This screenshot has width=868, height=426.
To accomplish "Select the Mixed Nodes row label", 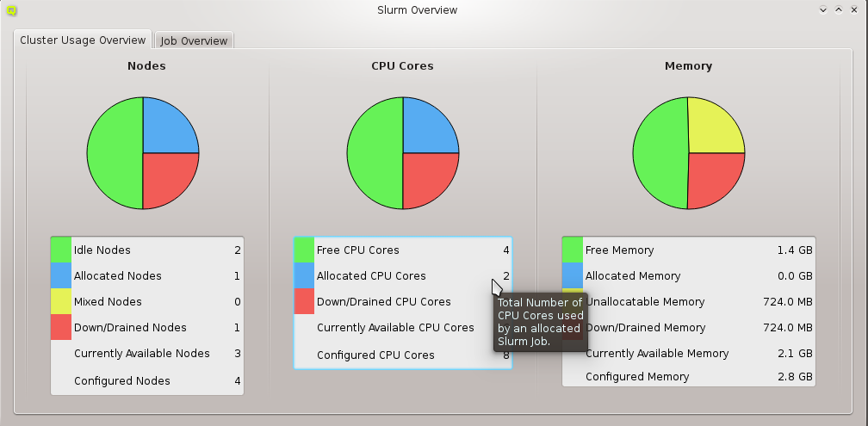I will 108,301.
